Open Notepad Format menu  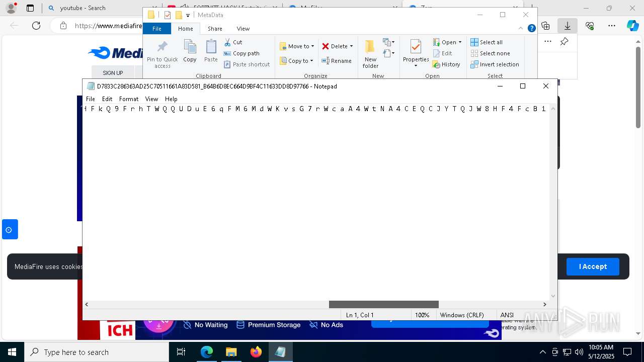coord(129,99)
